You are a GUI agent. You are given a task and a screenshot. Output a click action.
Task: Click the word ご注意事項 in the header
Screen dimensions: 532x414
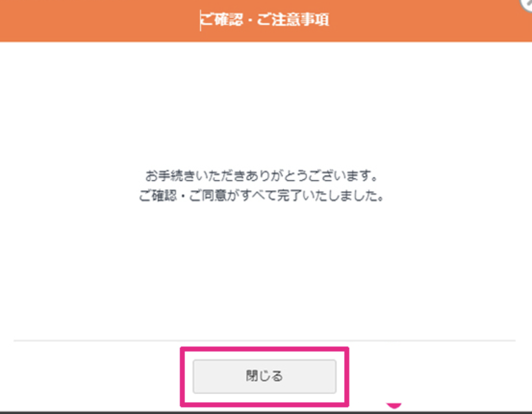click(x=293, y=19)
